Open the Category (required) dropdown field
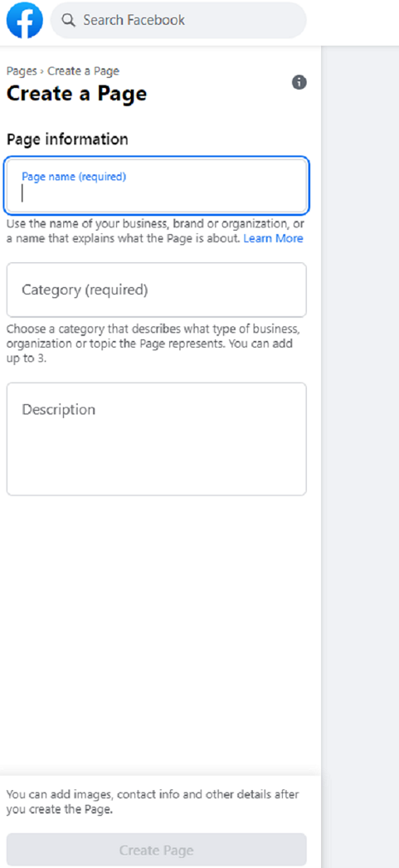This screenshot has height=868, width=399. click(157, 290)
